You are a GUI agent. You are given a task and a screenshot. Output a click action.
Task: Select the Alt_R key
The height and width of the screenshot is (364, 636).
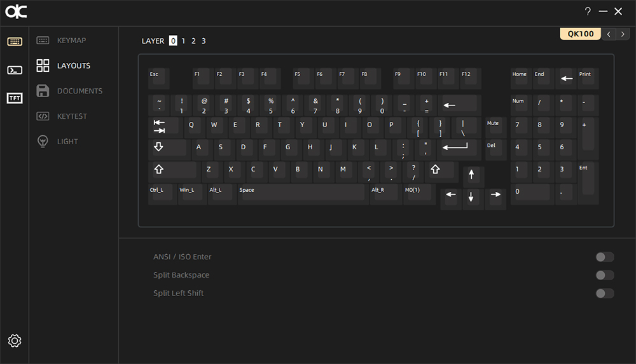pos(385,194)
